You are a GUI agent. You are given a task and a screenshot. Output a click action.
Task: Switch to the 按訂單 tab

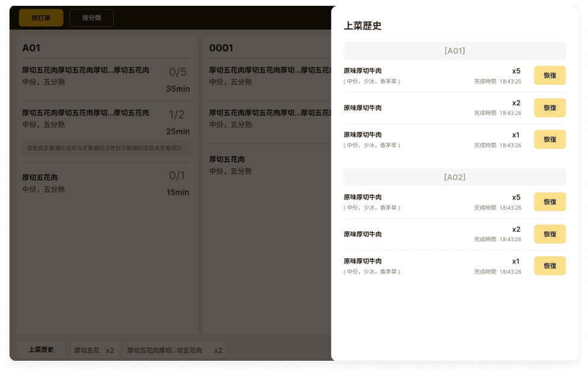(x=41, y=18)
